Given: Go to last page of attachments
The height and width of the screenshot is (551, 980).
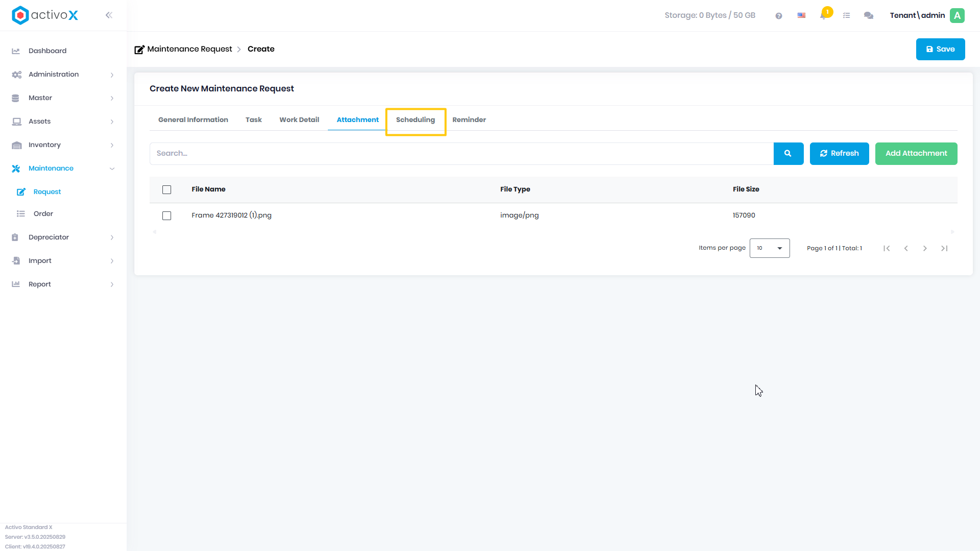Looking at the screenshot, I should tap(944, 248).
